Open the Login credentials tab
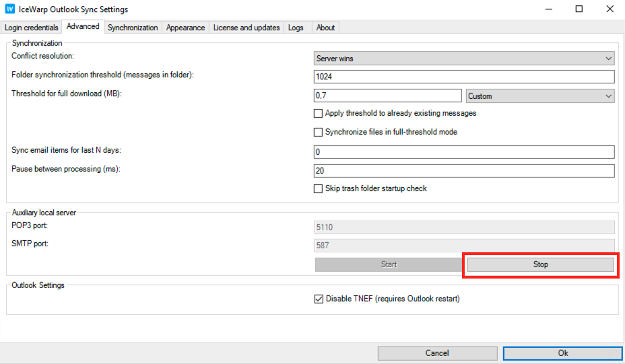Screen dimensions: 625x364 tap(32, 28)
